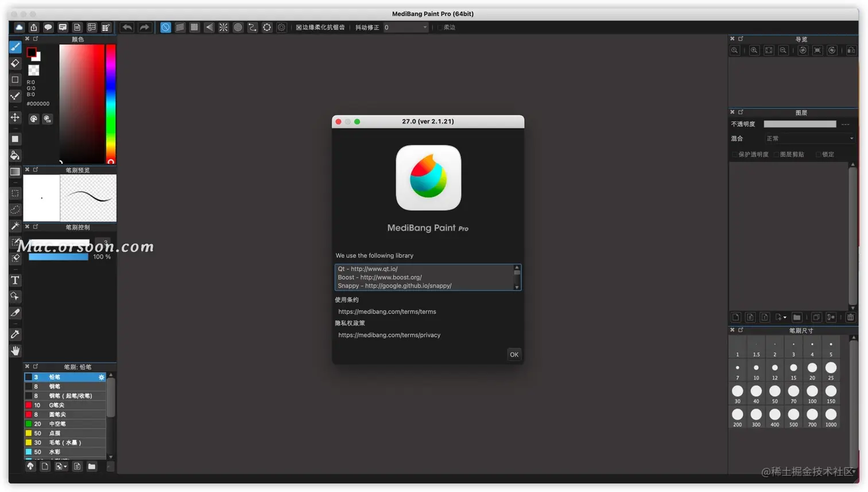The height and width of the screenshot is (492, 868).
Task: Select the Move tool
Action: pyautogui.click(x=15, y=118)
